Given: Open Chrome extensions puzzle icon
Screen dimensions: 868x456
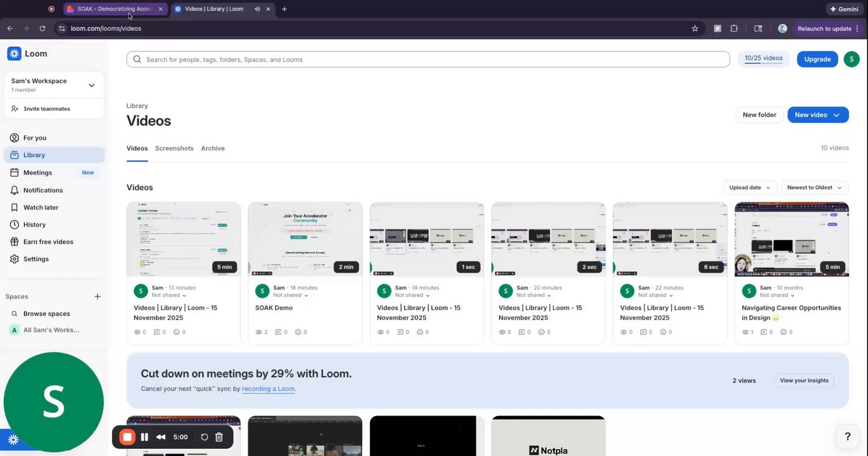Looking at the screenshot, I should [734, 28].
